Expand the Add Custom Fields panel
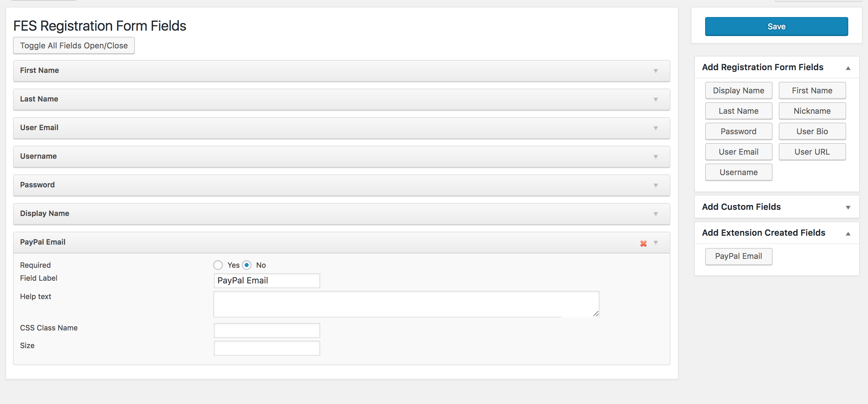This screenshot has width=868, height=404. tap(848, 207)
